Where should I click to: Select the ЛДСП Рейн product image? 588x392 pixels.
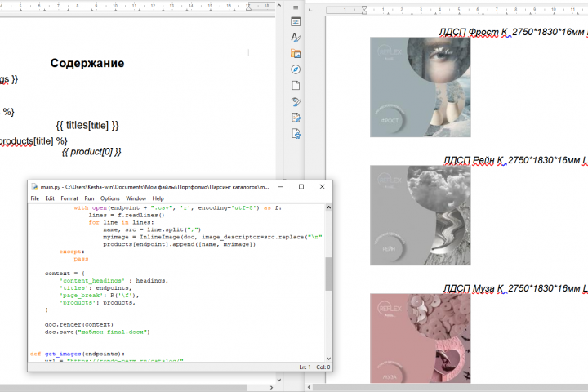(x=421, y=216)
